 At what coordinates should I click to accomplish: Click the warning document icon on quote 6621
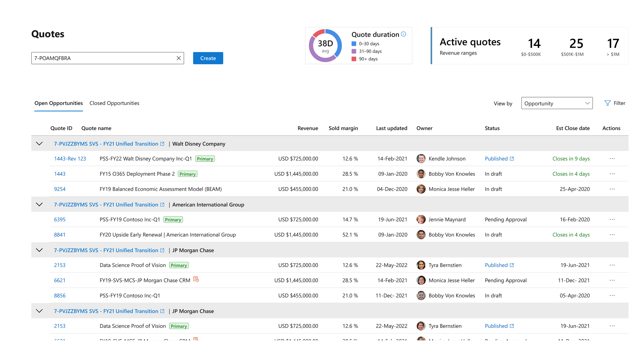coord(196,279)
